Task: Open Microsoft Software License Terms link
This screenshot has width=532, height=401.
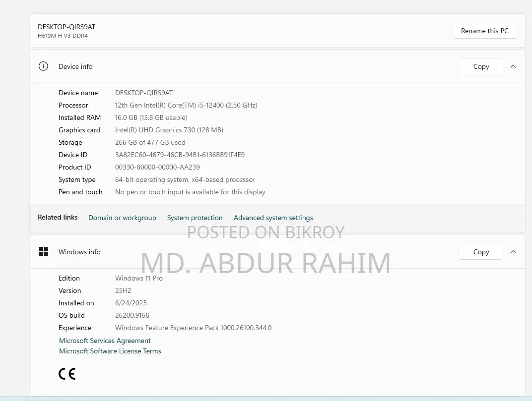Action: tap(110, 351)
